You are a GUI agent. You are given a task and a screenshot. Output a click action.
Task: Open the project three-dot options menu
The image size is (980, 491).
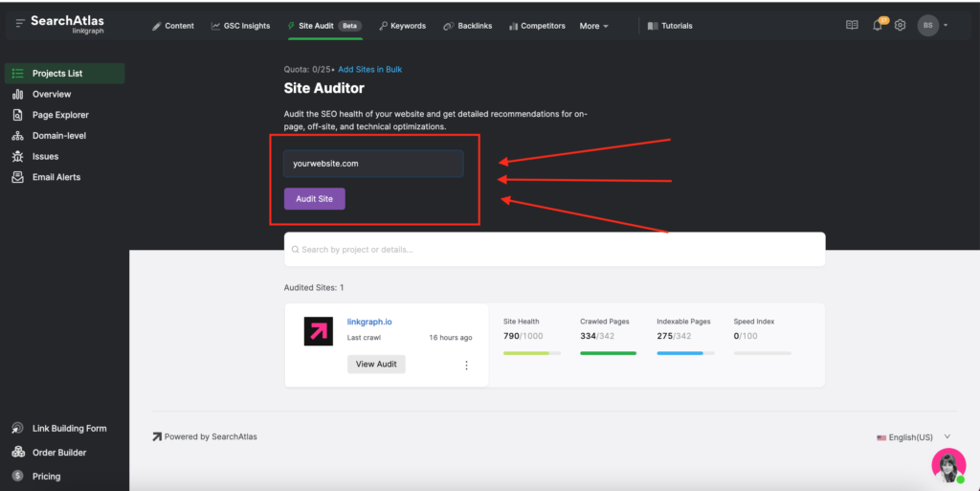[x=466, y=366]
